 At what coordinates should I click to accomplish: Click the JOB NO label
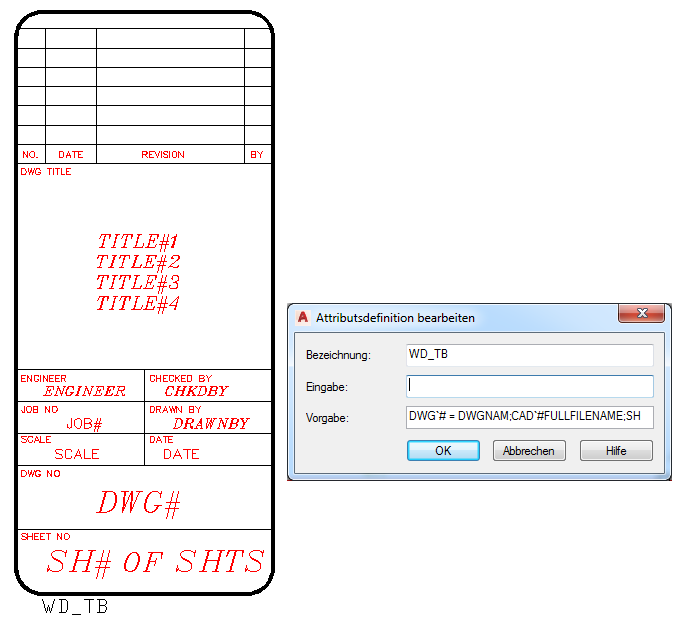39,410
